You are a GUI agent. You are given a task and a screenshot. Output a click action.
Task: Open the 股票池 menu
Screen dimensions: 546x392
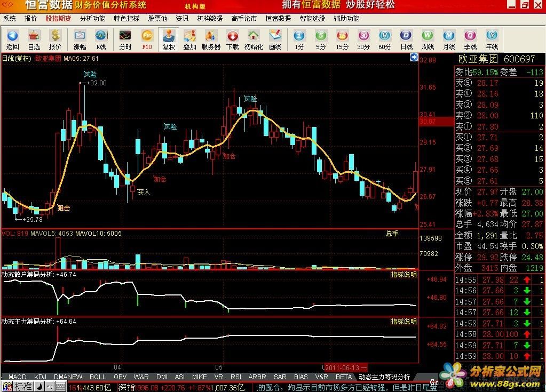[157, 19]
